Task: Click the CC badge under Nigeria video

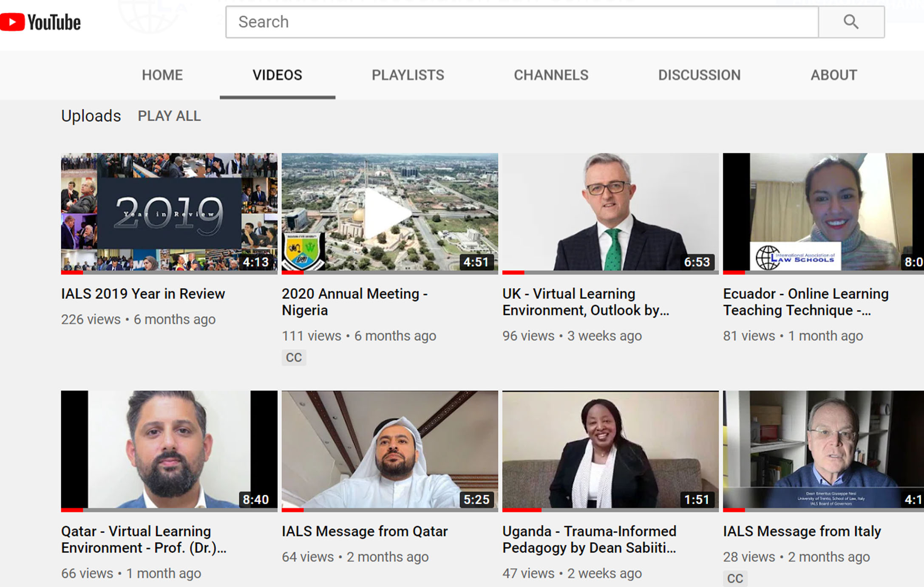Action: (294, 358)
